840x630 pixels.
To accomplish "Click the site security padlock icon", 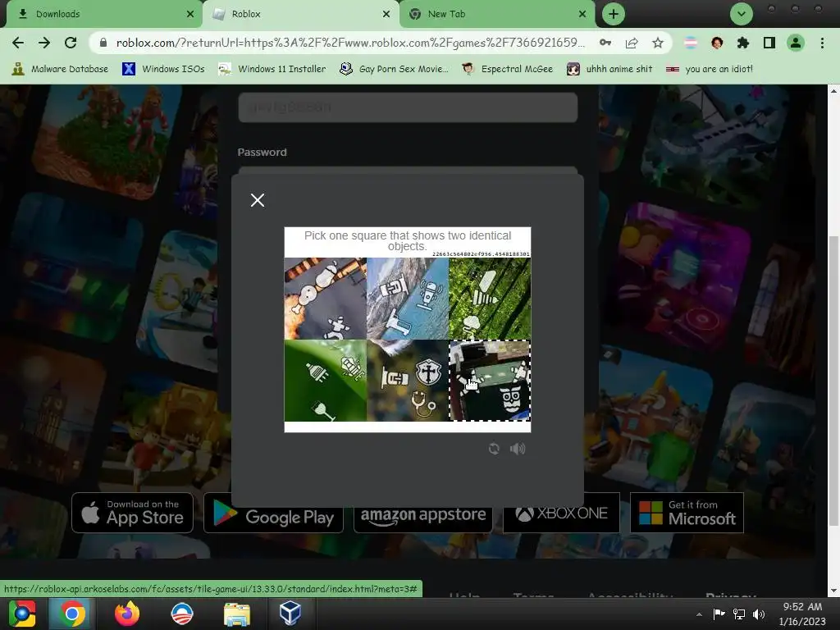I will tap(103, 43).
